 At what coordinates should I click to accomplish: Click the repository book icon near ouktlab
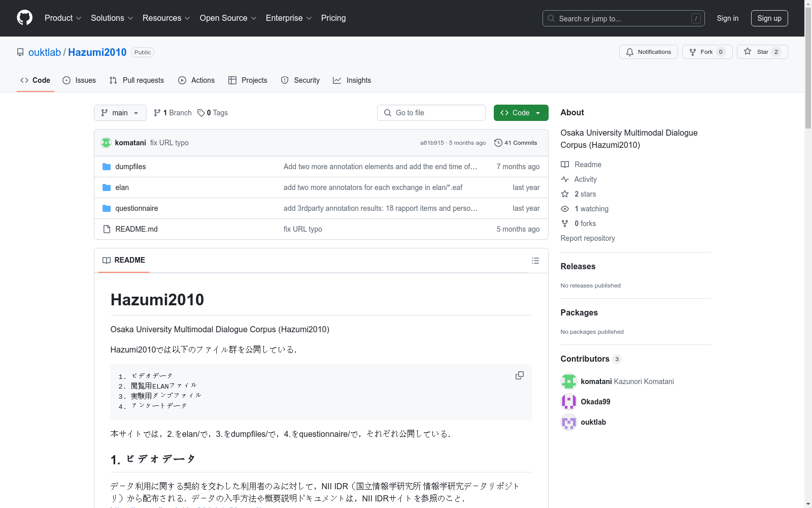click(20, 52)
